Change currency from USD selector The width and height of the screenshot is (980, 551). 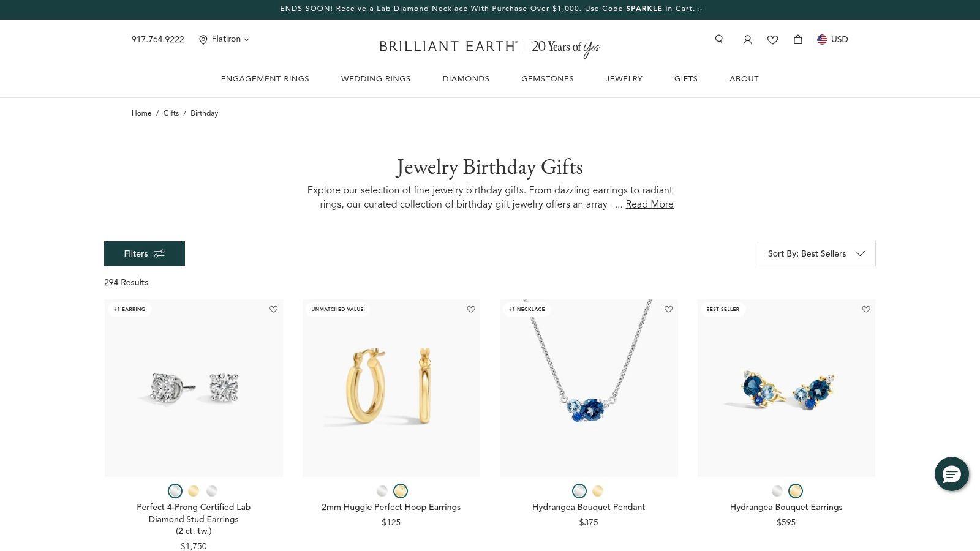tap(832, 39)
